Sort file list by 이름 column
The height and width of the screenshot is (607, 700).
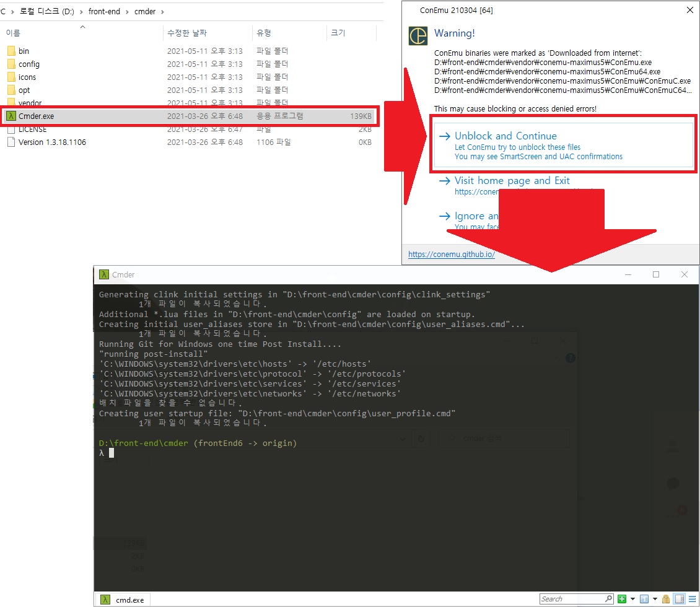pyautogui.click(x=13, y=33)
